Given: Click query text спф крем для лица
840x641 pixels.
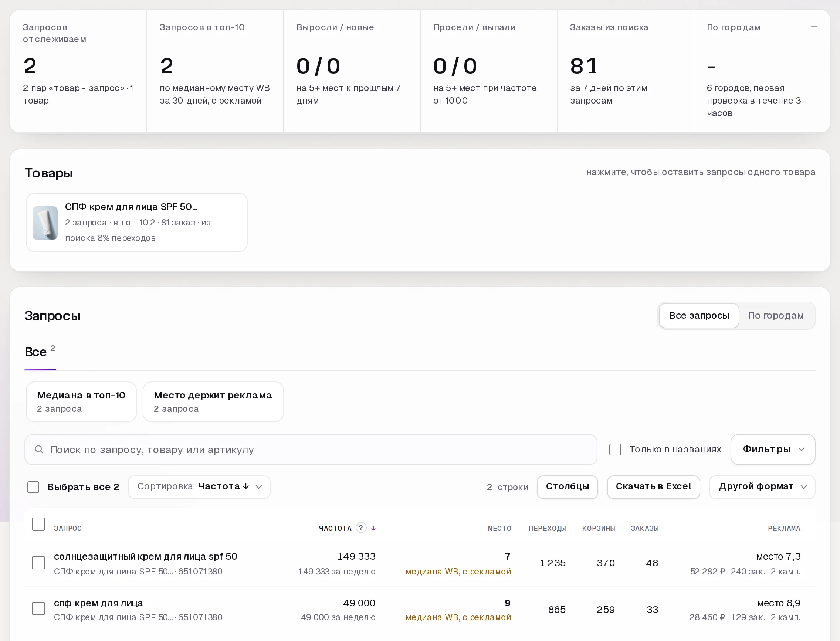Looking at the screenshot, I should 98,603.
